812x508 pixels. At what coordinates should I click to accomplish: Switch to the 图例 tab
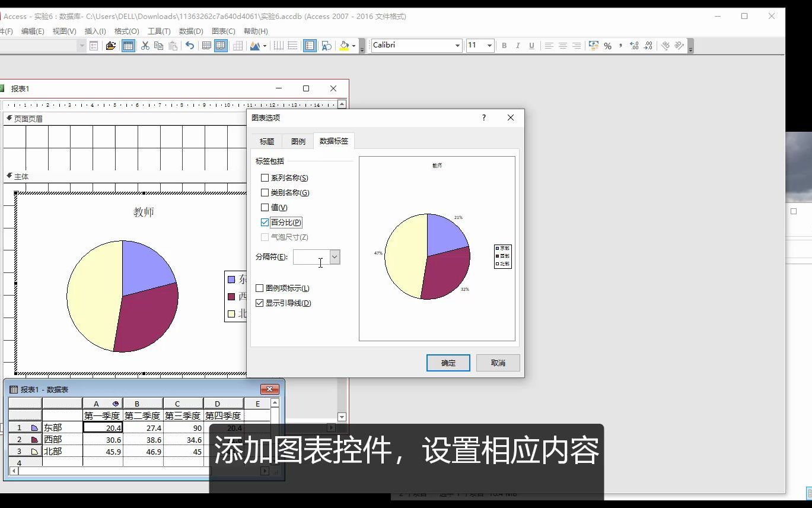298,141
